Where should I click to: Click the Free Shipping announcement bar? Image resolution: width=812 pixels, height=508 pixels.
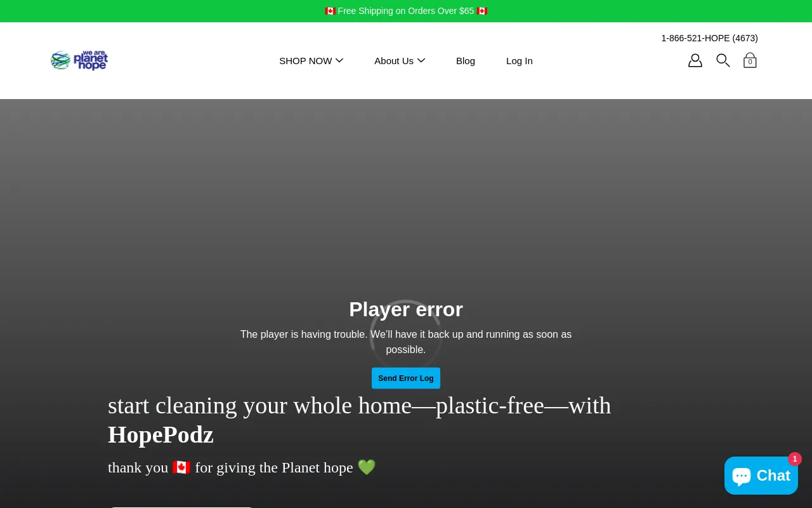click(x=406, y=11)
